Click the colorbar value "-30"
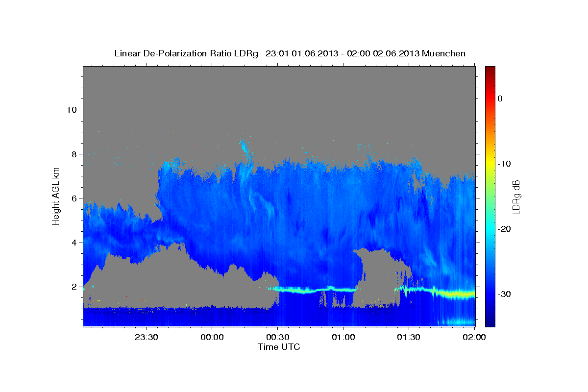 coord(505,294)
